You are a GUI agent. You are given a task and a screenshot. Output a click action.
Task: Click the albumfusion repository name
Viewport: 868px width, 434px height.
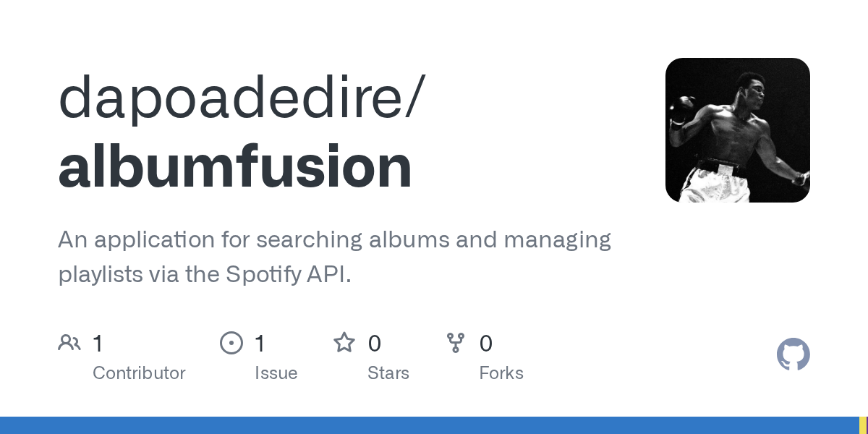235,167
